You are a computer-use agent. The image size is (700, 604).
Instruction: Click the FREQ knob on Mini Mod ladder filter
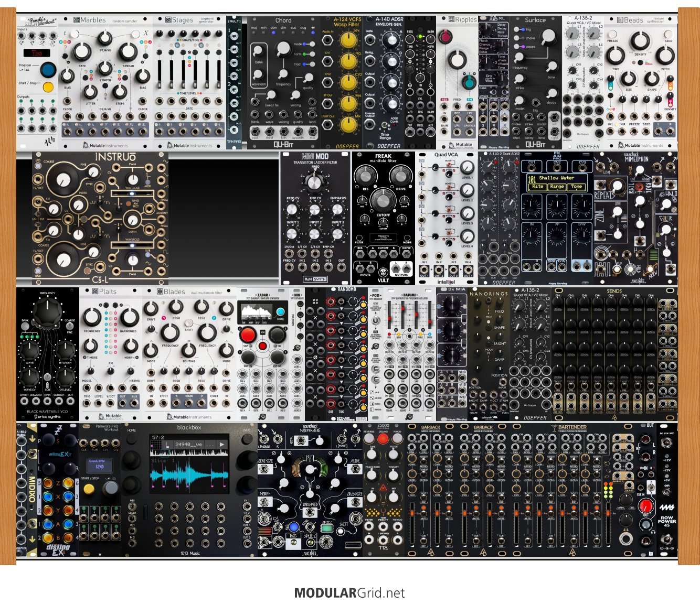[x=314, y=182]
